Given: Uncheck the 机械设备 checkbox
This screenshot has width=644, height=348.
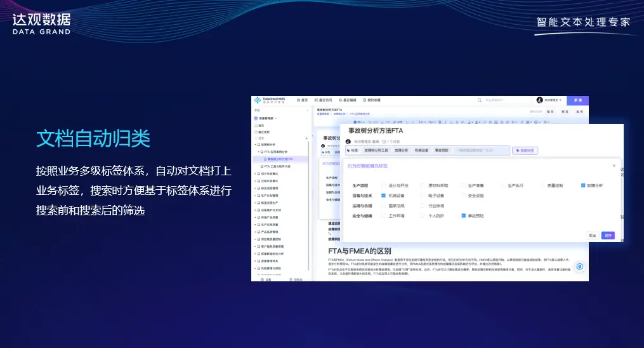Looking at the screenshot, I should click(x=384, y=196).
